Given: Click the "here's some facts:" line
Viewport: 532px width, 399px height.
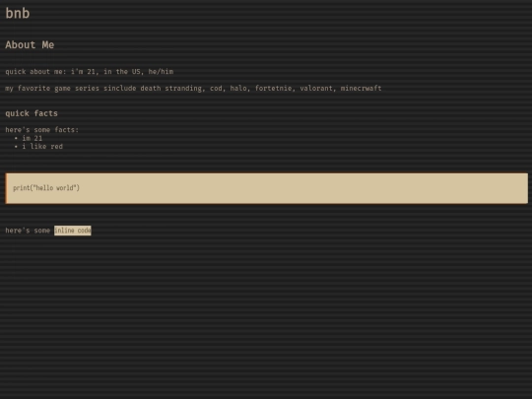Looking at the screenshot, I should 42,130.
